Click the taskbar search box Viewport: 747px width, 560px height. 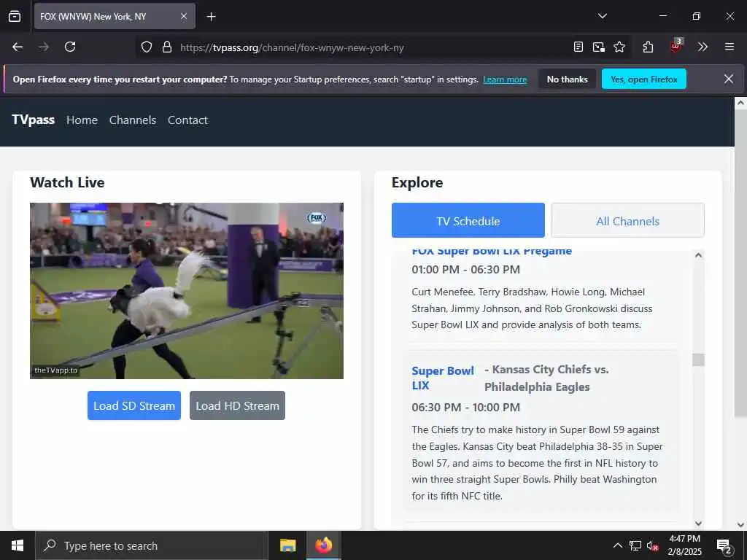click(x=152, y=545)
